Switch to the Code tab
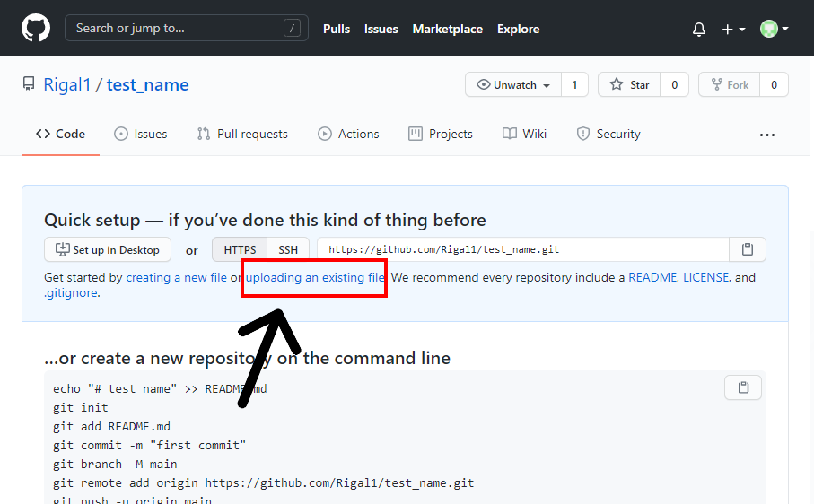 click(x=60, y=134)
